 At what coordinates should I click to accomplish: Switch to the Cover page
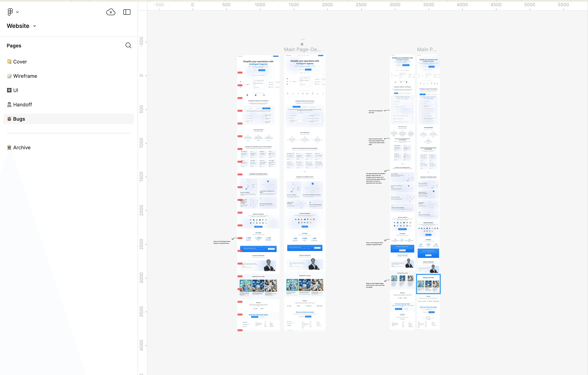[20, 61]
